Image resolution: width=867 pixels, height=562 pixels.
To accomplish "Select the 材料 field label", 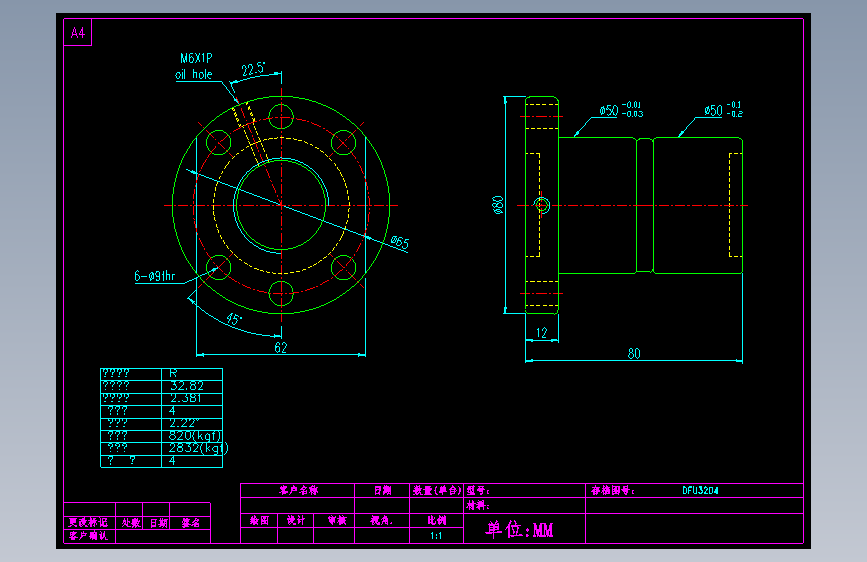I will coord(478,505).
